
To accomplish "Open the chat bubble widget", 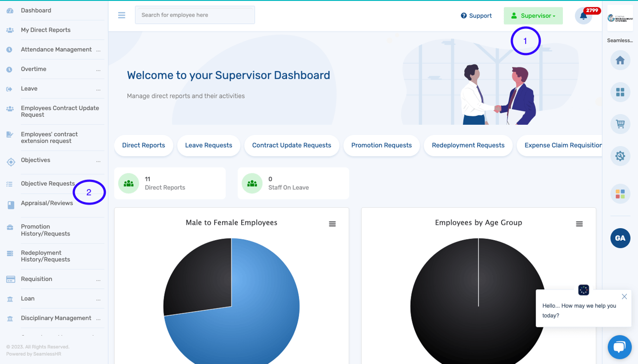I will click(619, 347).
